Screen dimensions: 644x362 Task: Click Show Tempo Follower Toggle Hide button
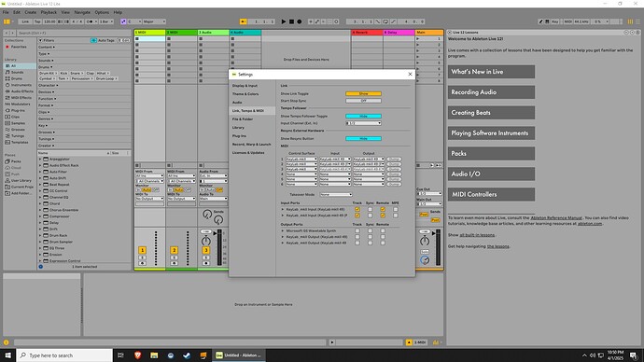click(363, 116)
